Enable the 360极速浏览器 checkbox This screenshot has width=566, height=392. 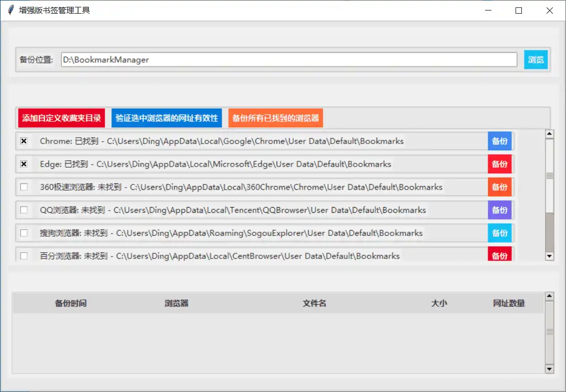tap(24, 187)
